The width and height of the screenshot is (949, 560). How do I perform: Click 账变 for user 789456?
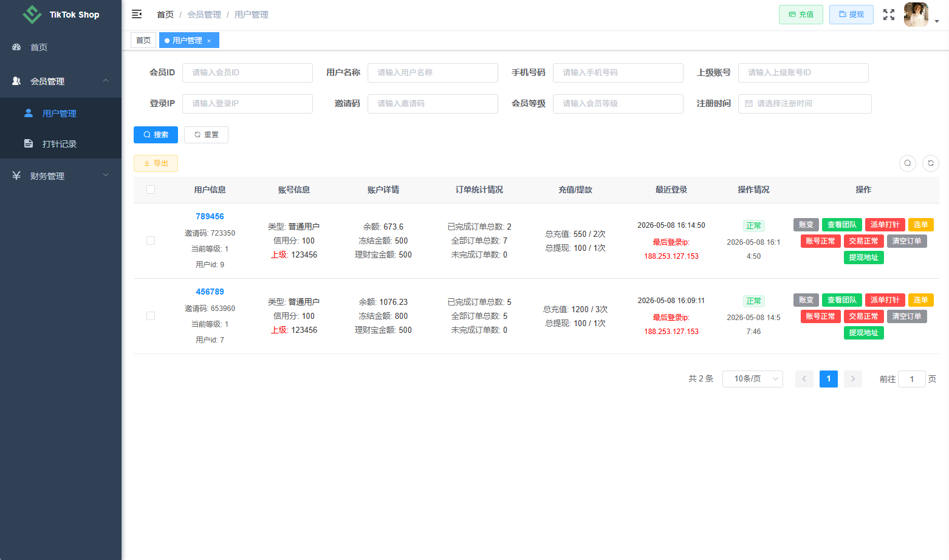point(806,225)
